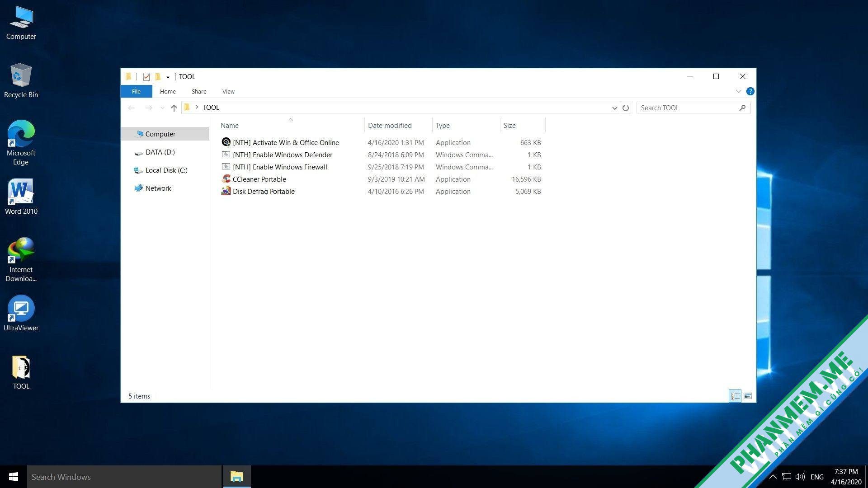
Task: Expand the breadcrumb chevron before TOOL
Action: (197, 107)
